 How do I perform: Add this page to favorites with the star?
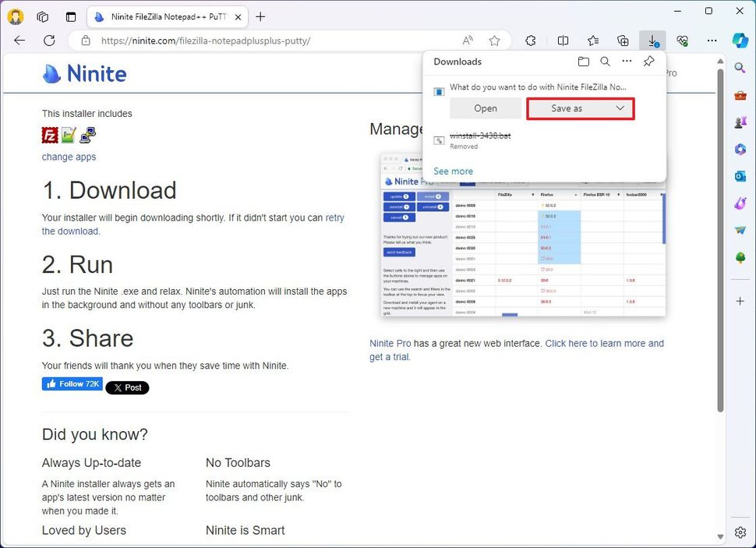pos(495,41)
